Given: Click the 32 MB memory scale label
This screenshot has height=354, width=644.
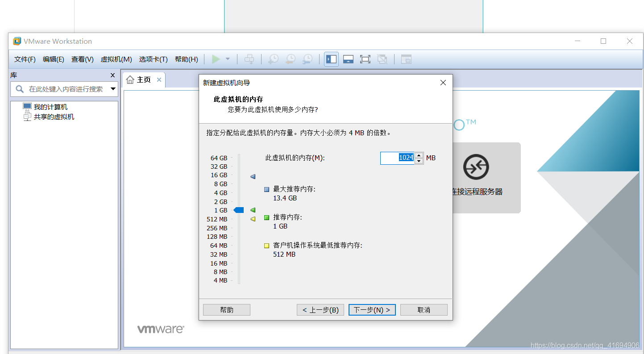Looking at the screenshot, I should [x=219, y=254].
